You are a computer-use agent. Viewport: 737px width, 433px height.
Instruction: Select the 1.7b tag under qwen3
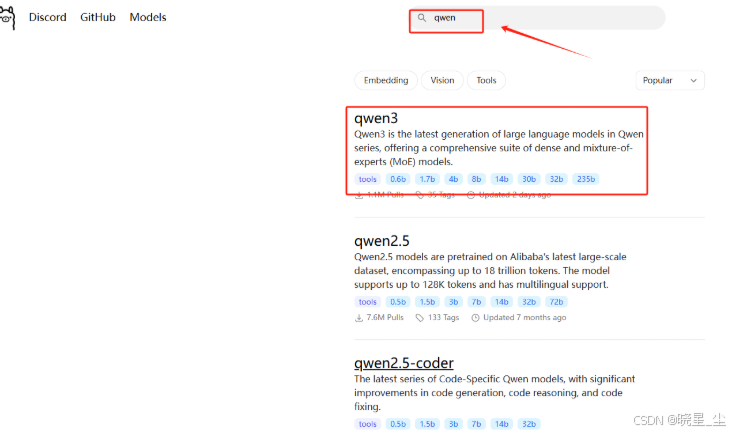[x=427, y=179]
